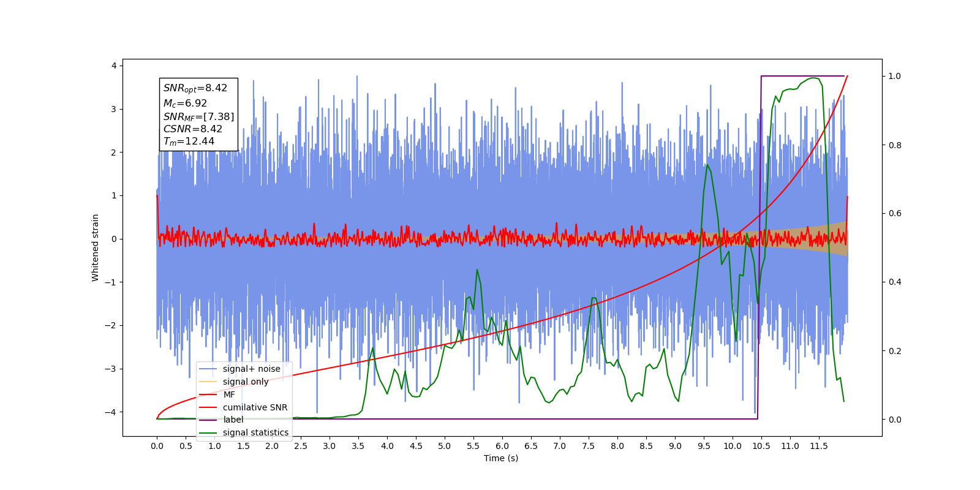Click the 3 tick on the strain axis
Image resolution: width=980 pixels, height=490 pixels.
tap(113, 109)
